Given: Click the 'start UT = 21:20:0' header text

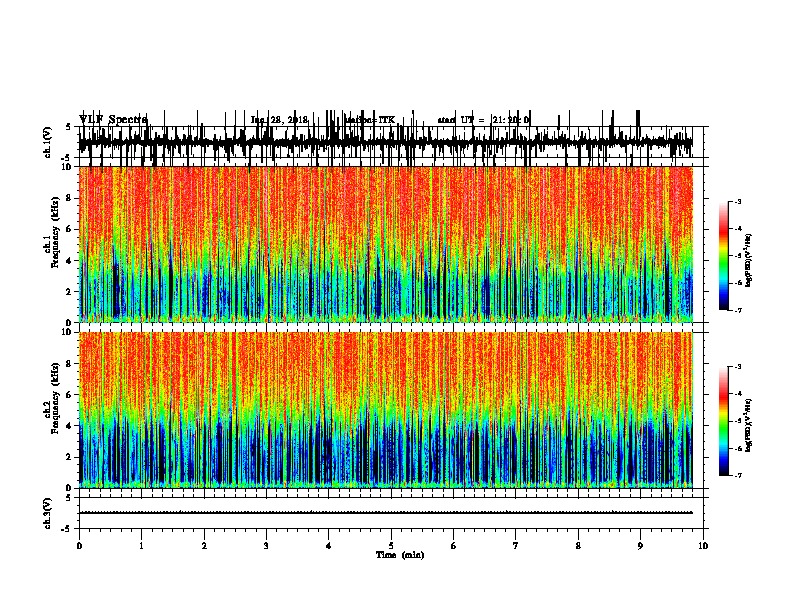Looking at the screenshot, I should pos(483,120).
